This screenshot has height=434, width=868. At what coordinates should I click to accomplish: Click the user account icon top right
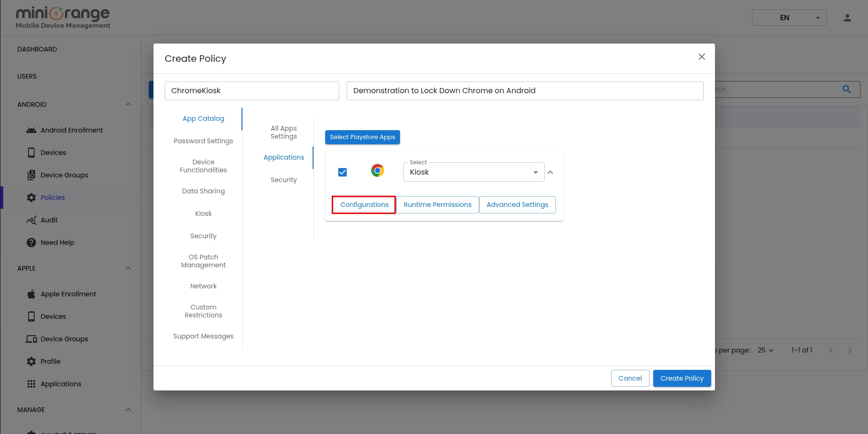pos(847,17)
